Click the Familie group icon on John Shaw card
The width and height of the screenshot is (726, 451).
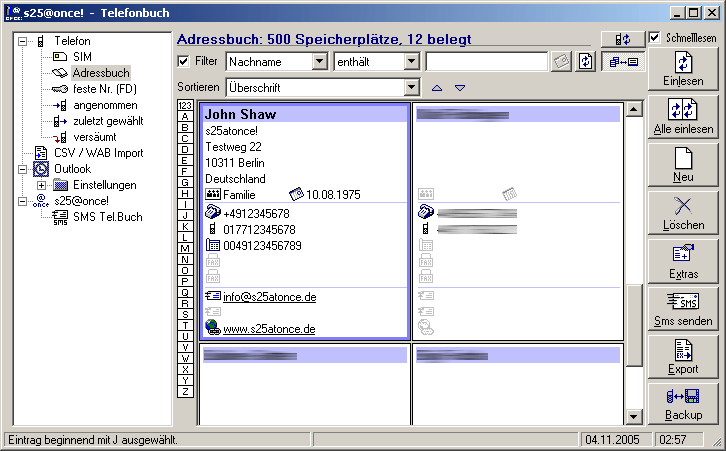click(x=213, y=194)
